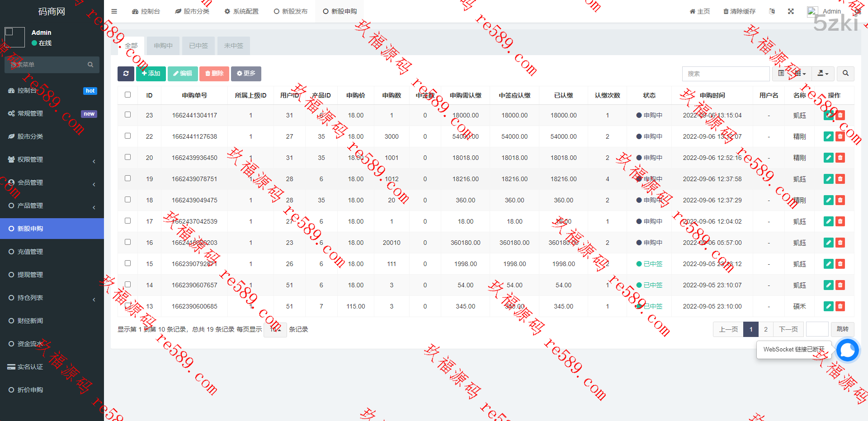Open the chat bubble support widget

[847, 350]
